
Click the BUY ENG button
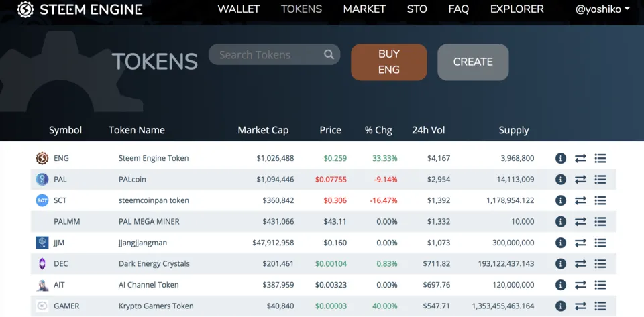(x=389, y=62)
